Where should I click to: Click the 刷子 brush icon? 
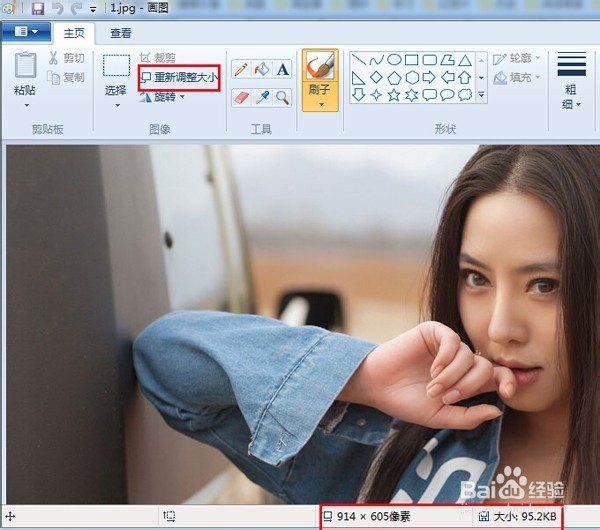[320, 65]
